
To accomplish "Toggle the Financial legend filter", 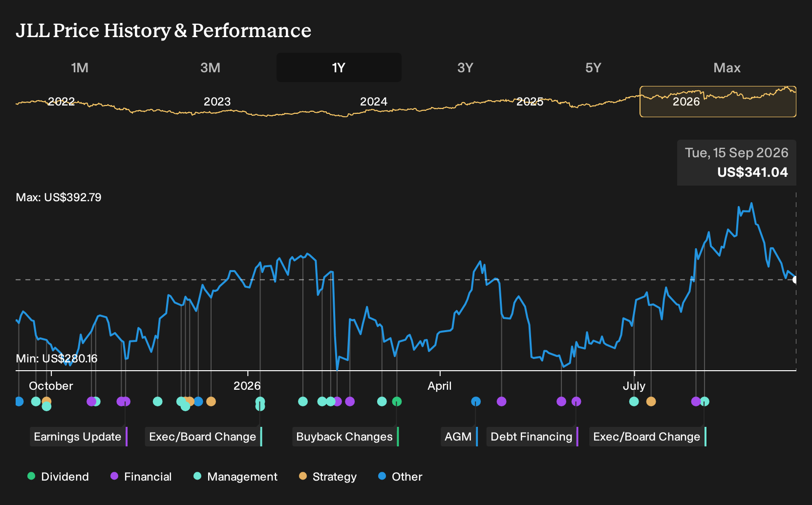I will (x=141, y=477).
